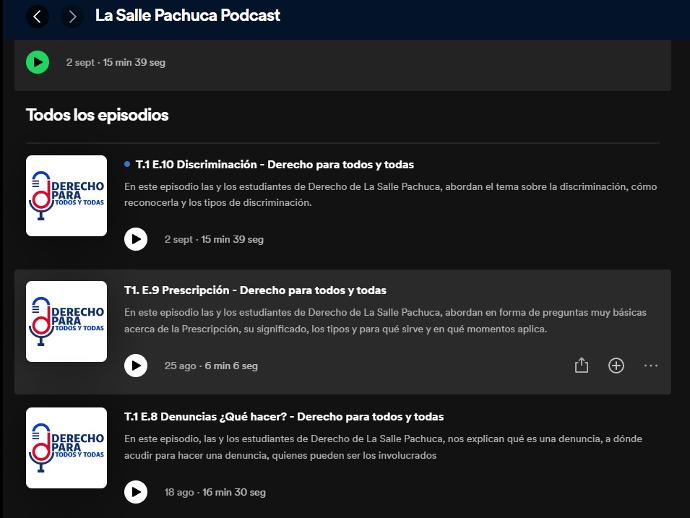The height and width of the screenshot is (518, 690).
Task: Open title T.1 E.10 Discriminación - Derecho para todos
Action: [275, 165]
